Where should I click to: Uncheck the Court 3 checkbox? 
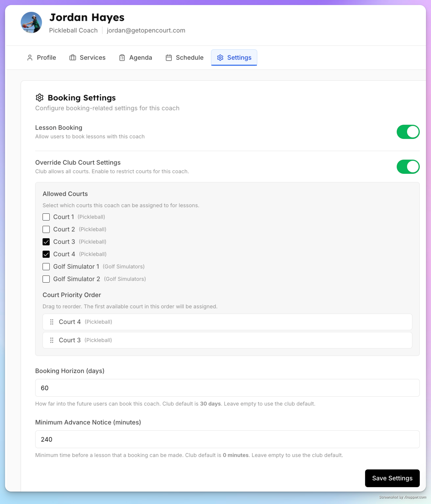[x=46, y=242]
